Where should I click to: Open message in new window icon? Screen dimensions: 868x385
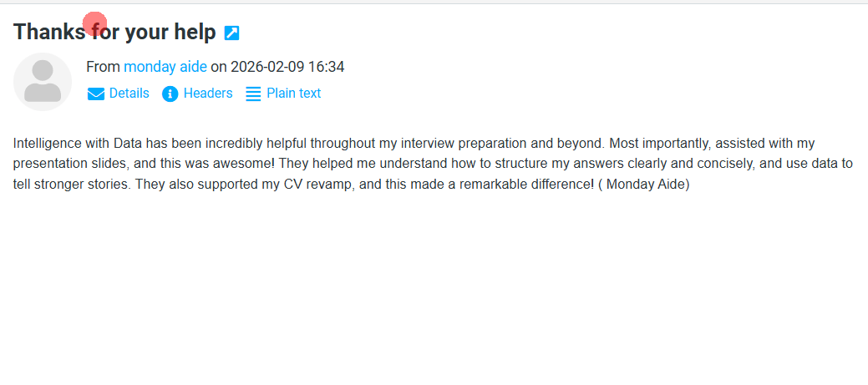click(232, 33)
